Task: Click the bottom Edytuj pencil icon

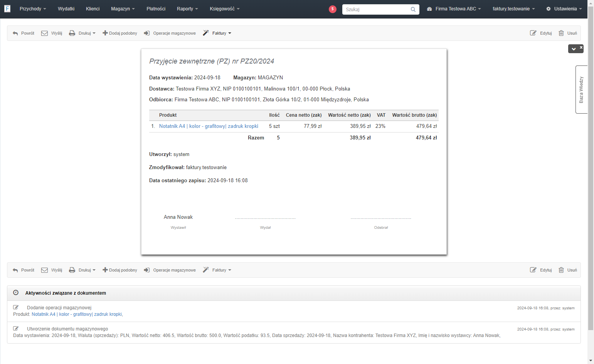Action: pyautogui.click(x=533, y=270)
